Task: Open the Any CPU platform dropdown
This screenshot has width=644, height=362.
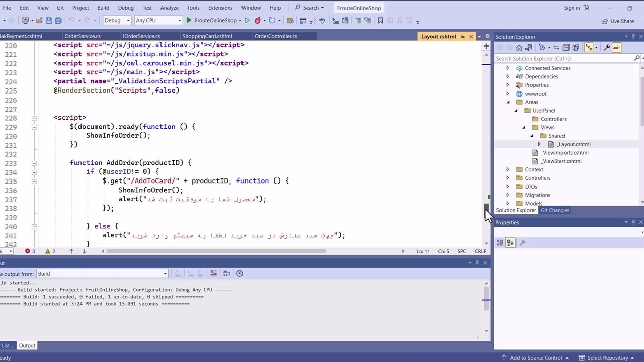Action: pos(158,21)
